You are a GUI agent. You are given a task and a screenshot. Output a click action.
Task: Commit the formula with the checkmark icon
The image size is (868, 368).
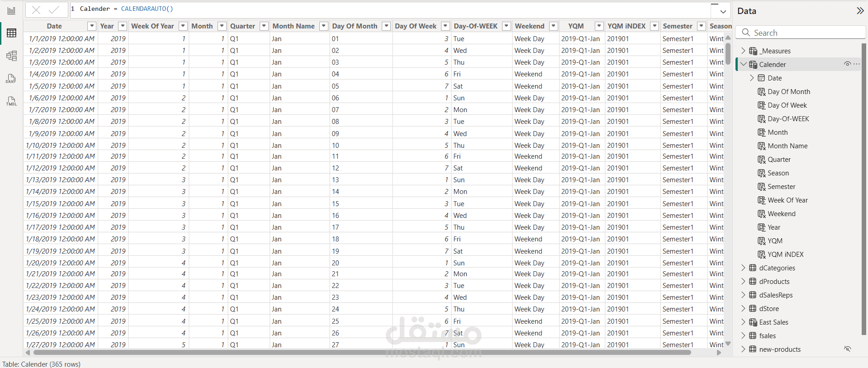click(x=54, y=9)
